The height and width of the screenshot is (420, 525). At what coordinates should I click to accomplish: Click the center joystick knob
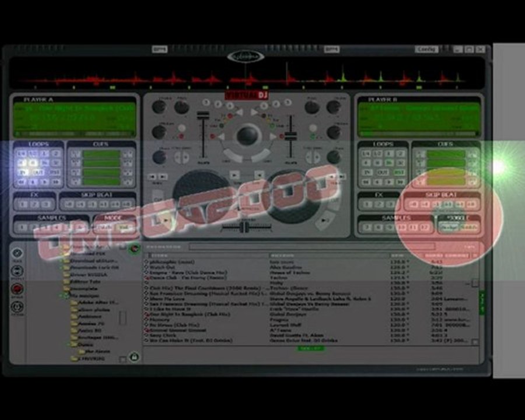[x=247, y=135]
